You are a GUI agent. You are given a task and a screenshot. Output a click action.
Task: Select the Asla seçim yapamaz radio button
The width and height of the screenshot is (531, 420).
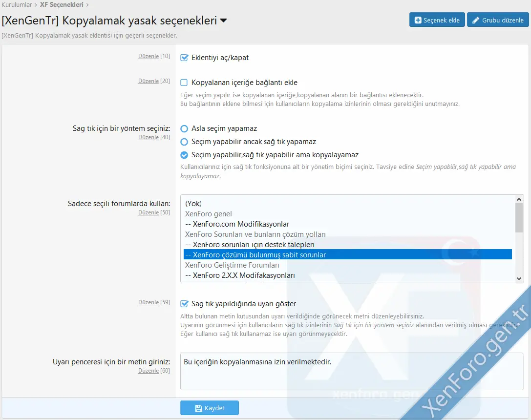coord(184,129)
